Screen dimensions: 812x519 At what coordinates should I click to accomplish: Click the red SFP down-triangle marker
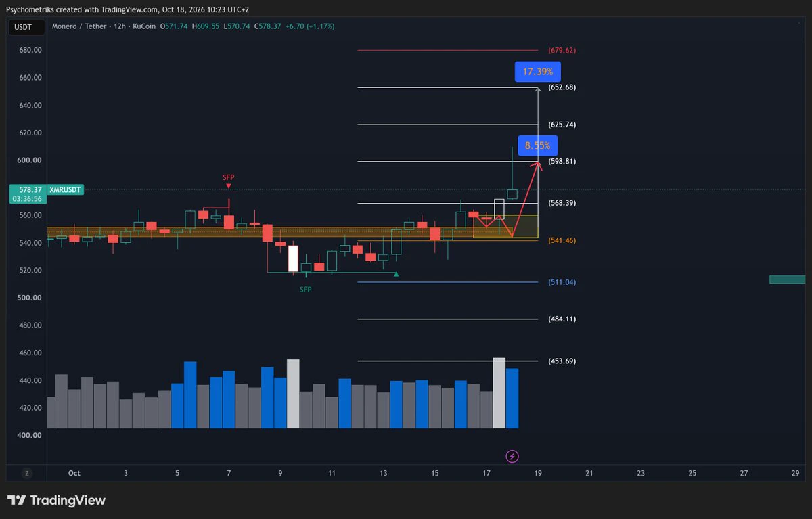pos(229,185)
